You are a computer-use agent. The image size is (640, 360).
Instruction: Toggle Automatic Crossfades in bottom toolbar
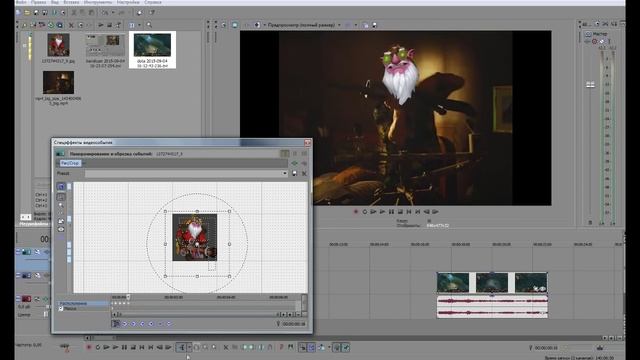tap(311, 347)
